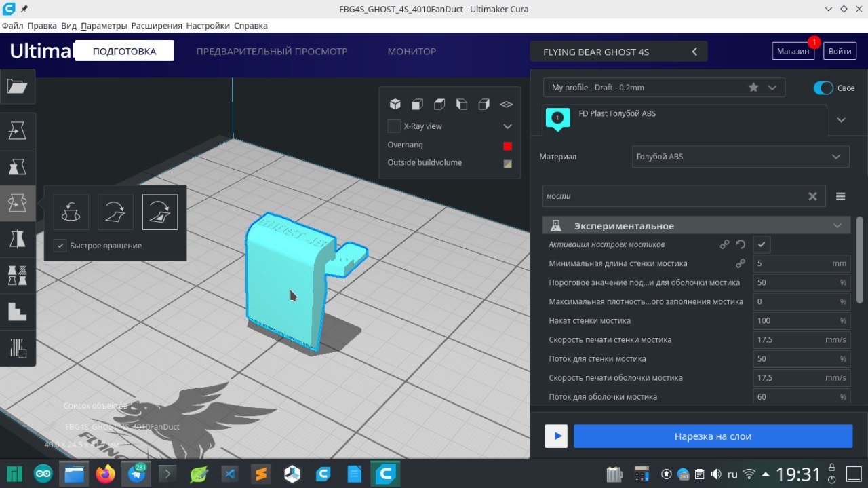Open the Вид menu
This screenshot has height=488, width=868.
click(68, 26)
